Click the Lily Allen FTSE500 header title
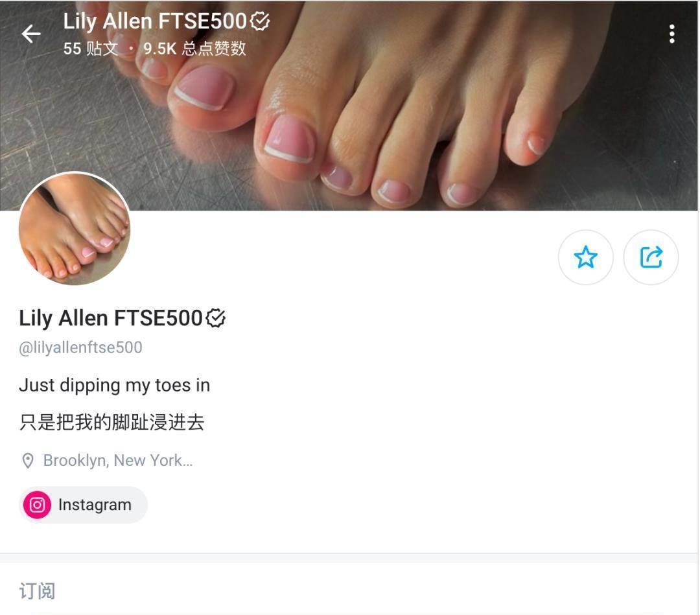The image size is (700, 615). pyautogui.click(x=155, y=21)
